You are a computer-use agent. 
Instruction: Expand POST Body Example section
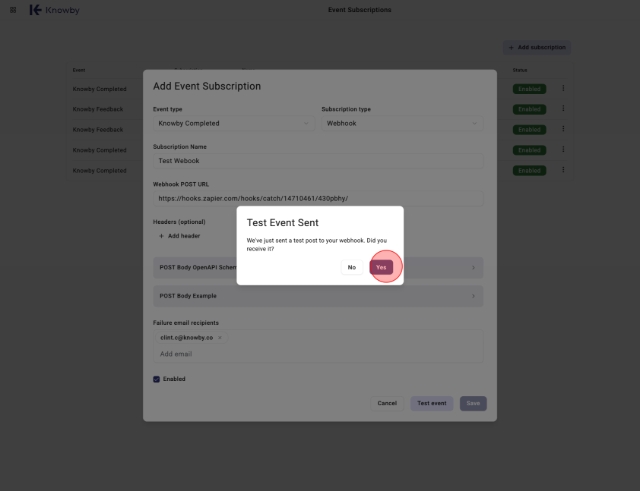[x=318, y=296]
